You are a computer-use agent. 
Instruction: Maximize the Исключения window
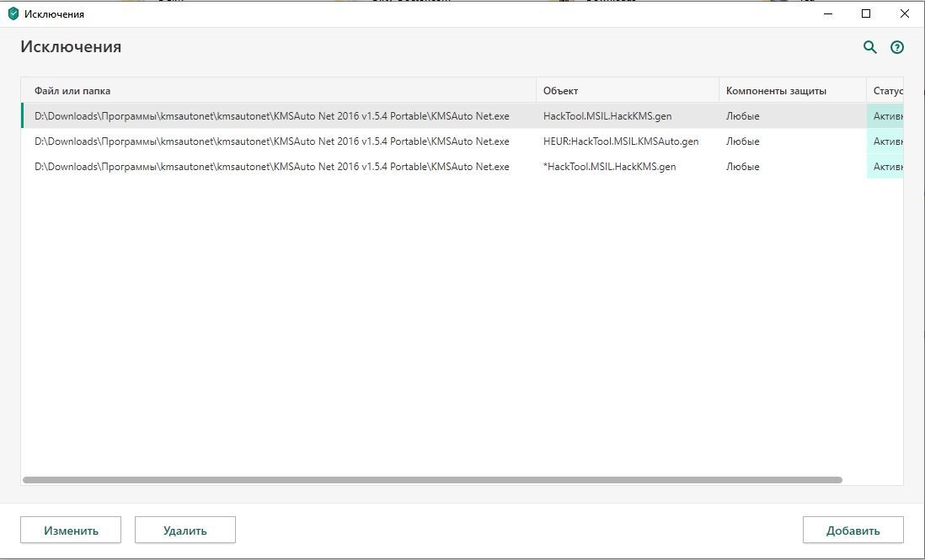866,13
